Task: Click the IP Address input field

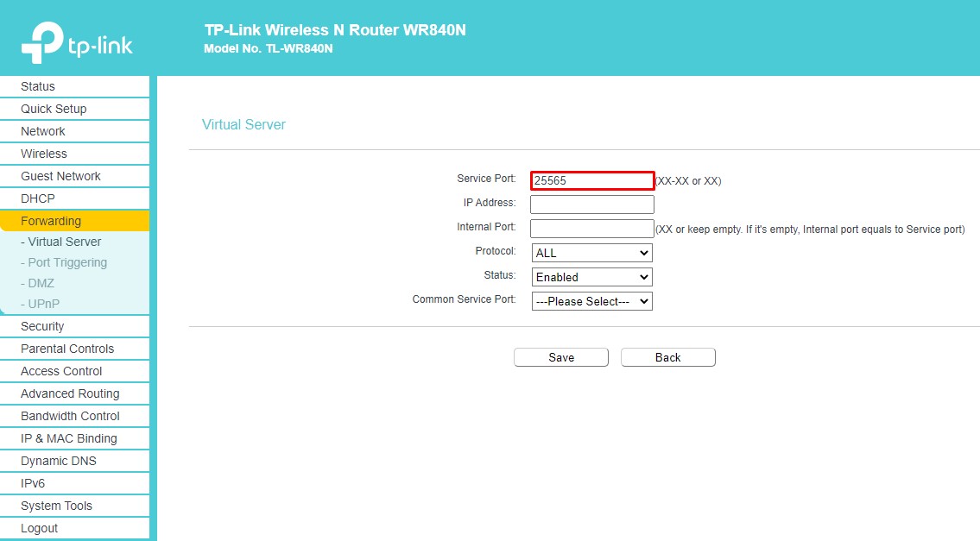Action: tap(591, 204)
